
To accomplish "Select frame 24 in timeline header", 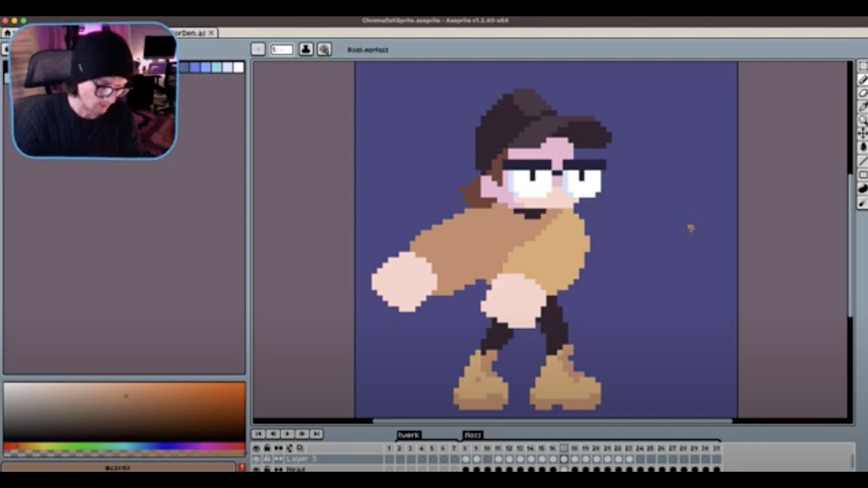I will tap(639, 448).
